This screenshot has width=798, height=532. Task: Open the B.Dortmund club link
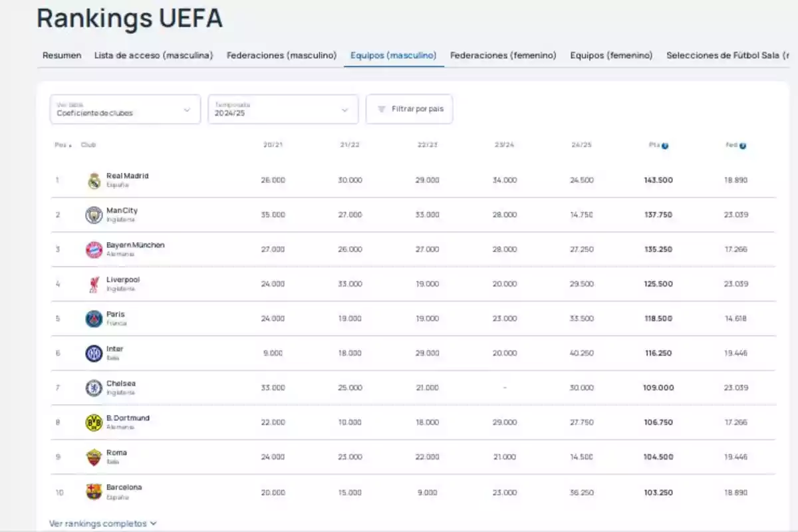coord(128,418)
